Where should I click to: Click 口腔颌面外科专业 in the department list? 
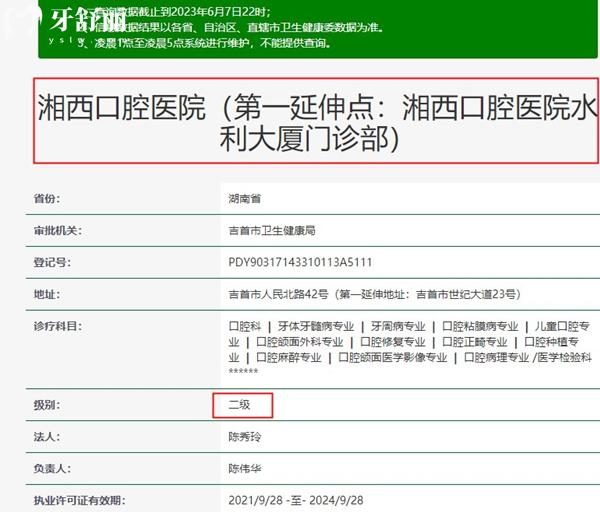(x=300, y=342)
